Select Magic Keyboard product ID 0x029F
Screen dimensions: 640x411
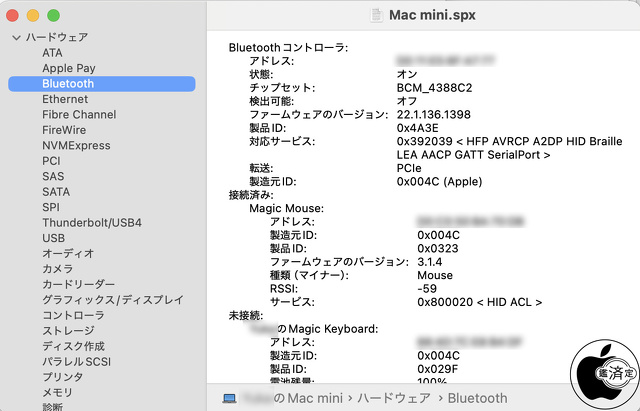pos(438,369)
